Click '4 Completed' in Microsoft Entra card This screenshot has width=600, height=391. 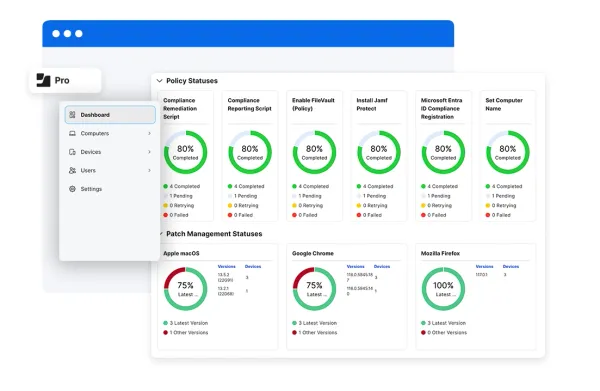pos(442,186)
